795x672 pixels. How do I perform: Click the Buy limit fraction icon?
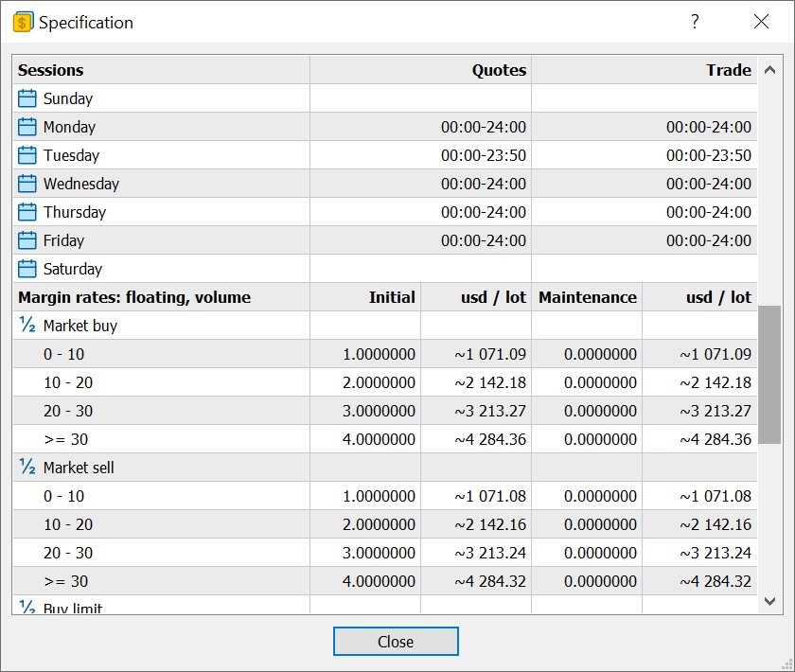point(27,607)
